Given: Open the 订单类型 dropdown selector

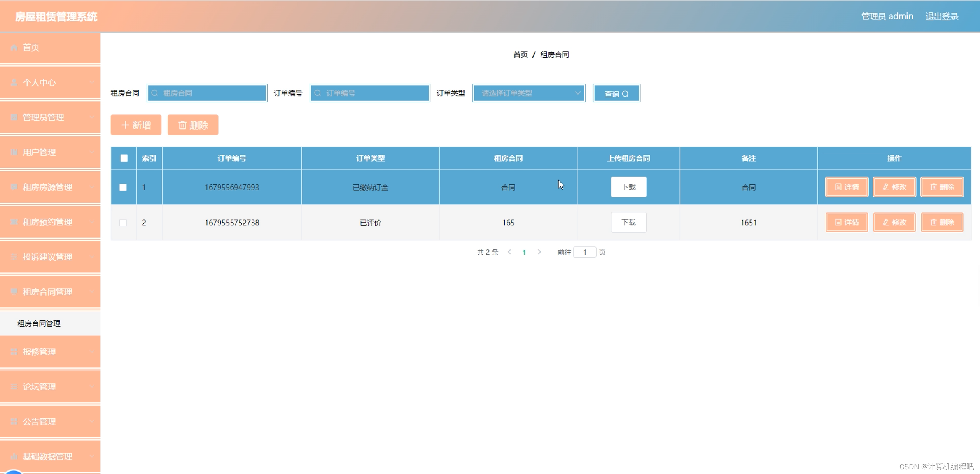Looking at the screenshot, I should point(528,93).
